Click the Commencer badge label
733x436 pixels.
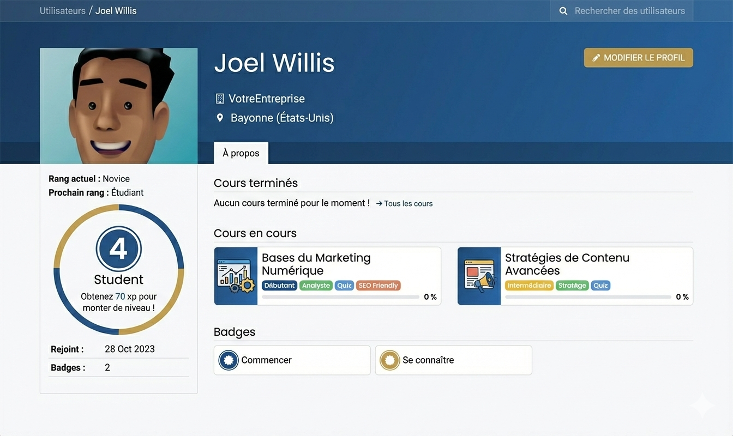point(266,360)
